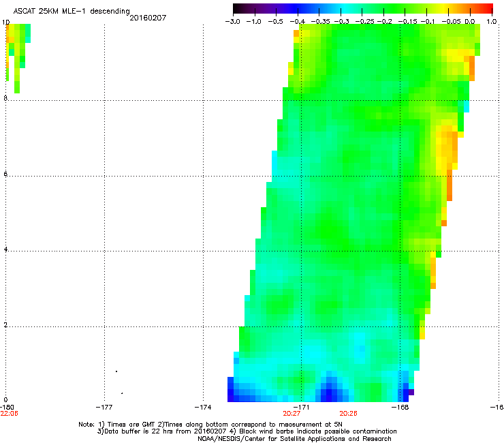
Task: Click the latitude axis label 4
Action: tap(5, 249)
